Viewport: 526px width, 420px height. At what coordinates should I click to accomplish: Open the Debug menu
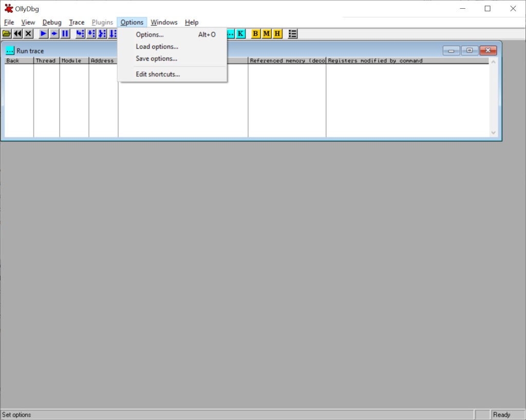(52, 23)
